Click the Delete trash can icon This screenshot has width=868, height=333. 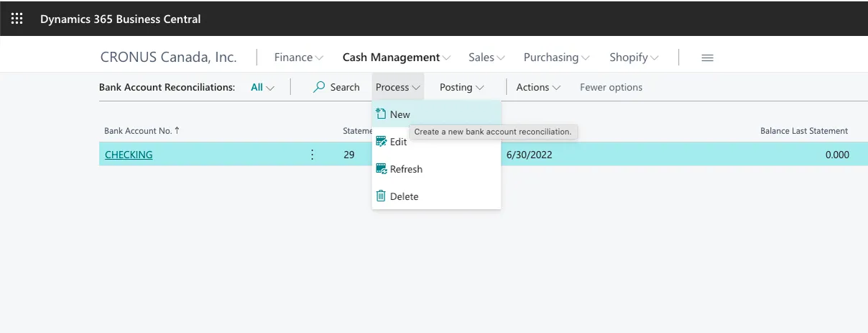pos(382,196)
